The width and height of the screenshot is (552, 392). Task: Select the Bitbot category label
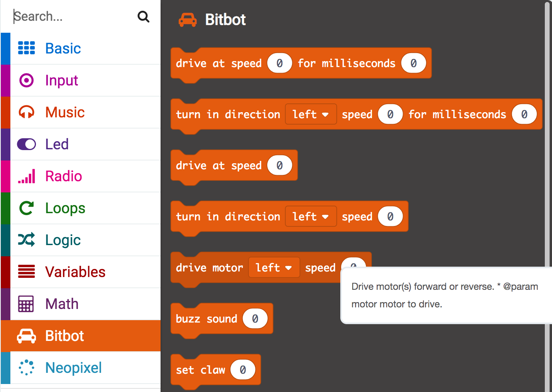[64, 336]
